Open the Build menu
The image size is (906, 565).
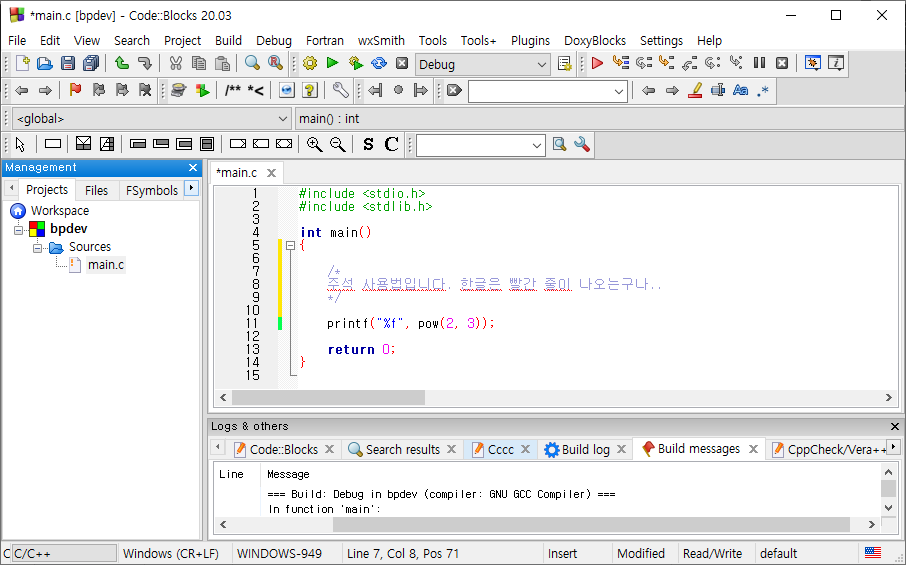(x=228, y=40)
